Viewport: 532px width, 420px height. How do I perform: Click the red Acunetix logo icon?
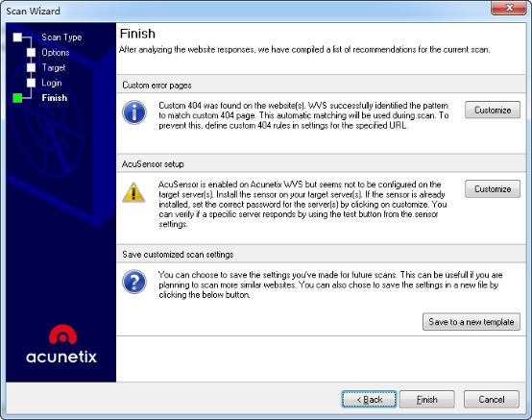click(x=62, y=334)
